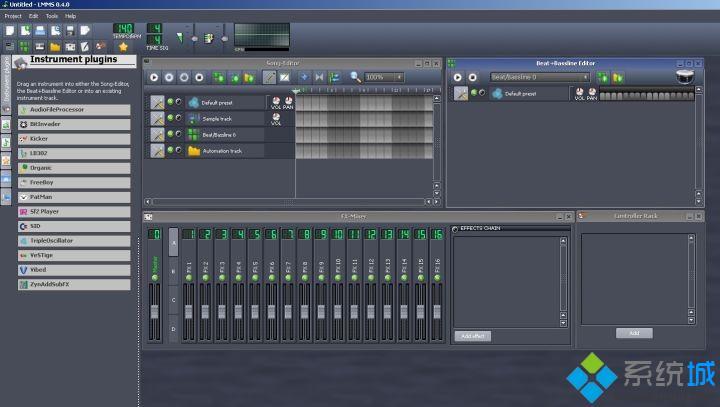Add automation track in Beat+Bassline Editor
The height and width of the screenshot is (407, 720).
tap(618, 77)
